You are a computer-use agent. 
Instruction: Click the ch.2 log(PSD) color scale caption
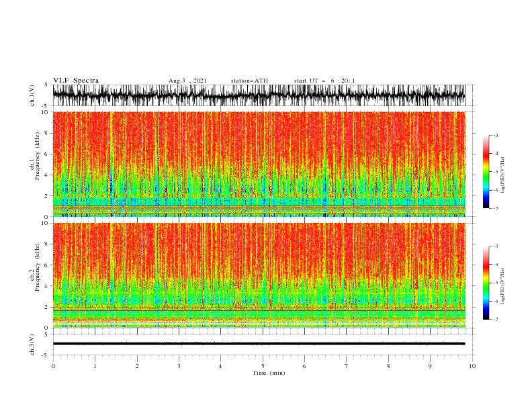point(503,285)
